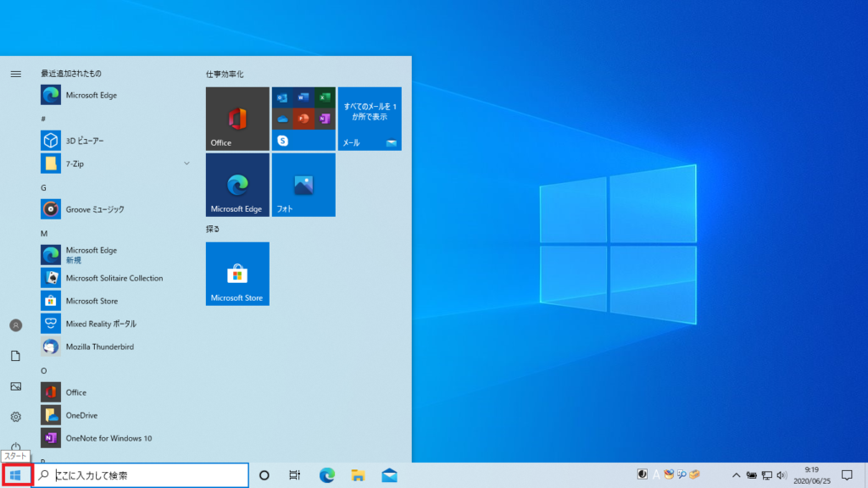Screen dimensions: 868x488
Task: Open the user account icon in Start sidebar
Action: coord(15,325)
